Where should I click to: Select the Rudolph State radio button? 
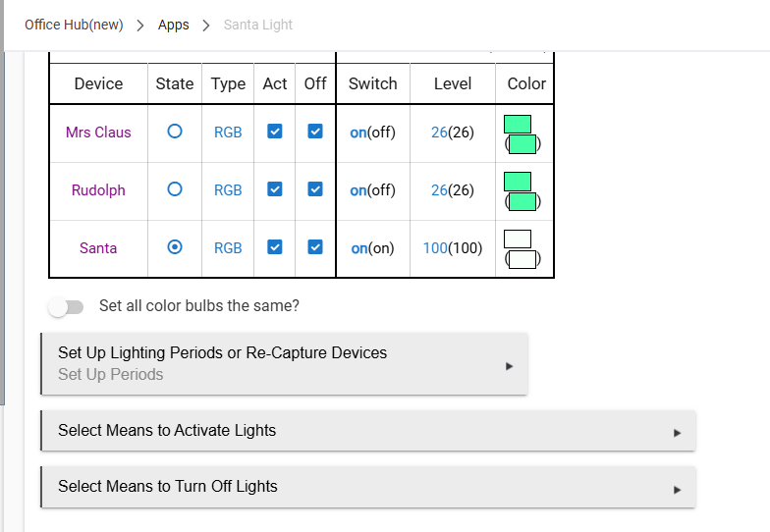coord(175,190)
